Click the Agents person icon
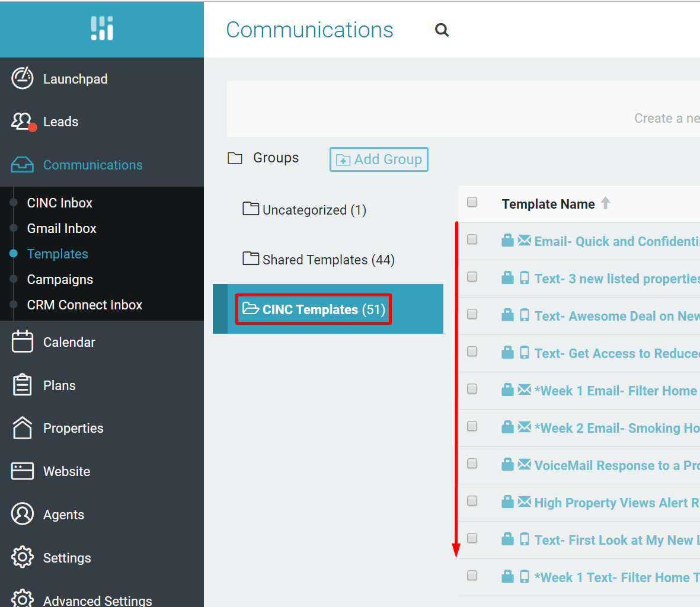Viewport: 700px width, 607px height. [x=22, y=514]
